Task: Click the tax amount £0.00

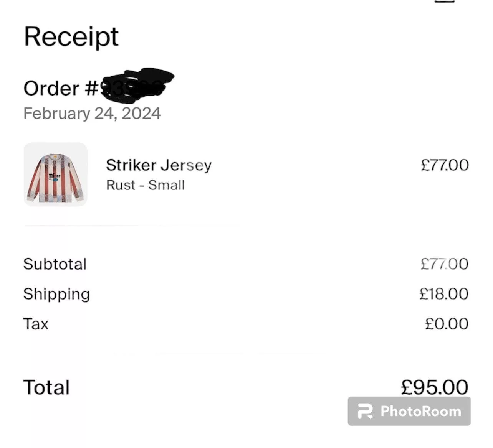Action: click(447, 324)
